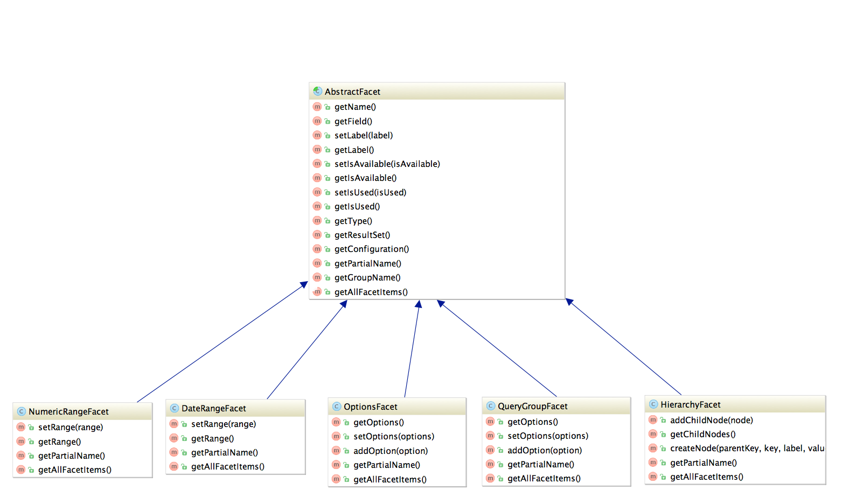Select setRange(range) in NumericRangeFacet
This screenshot has width=849, height=504.
coord(71,427)
